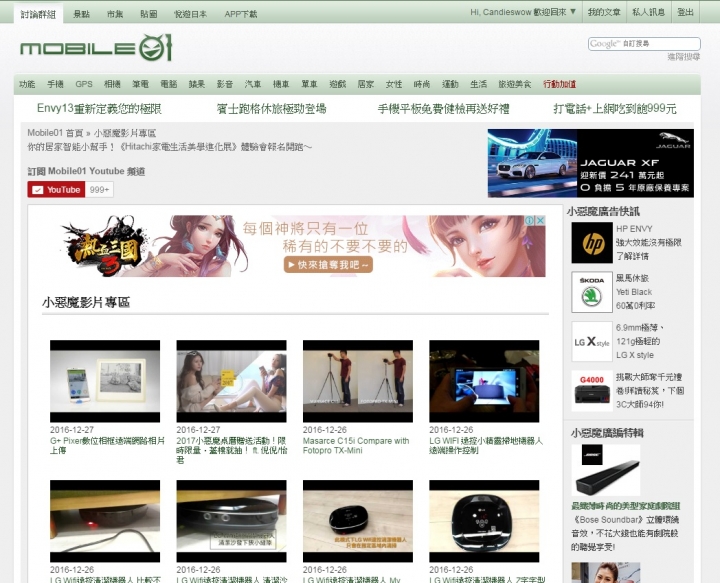Open the 進階搜尋 advanced search link

(684, 57)
